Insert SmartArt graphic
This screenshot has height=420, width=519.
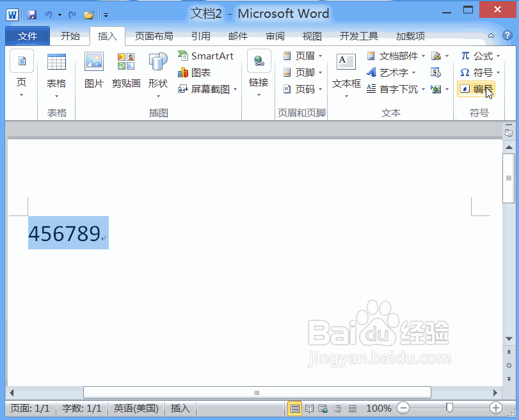205,56
